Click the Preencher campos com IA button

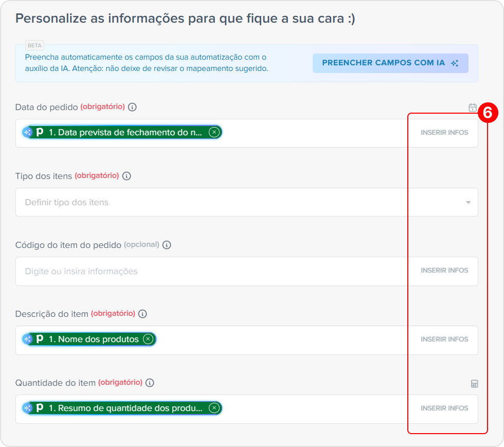click(390, 63)
